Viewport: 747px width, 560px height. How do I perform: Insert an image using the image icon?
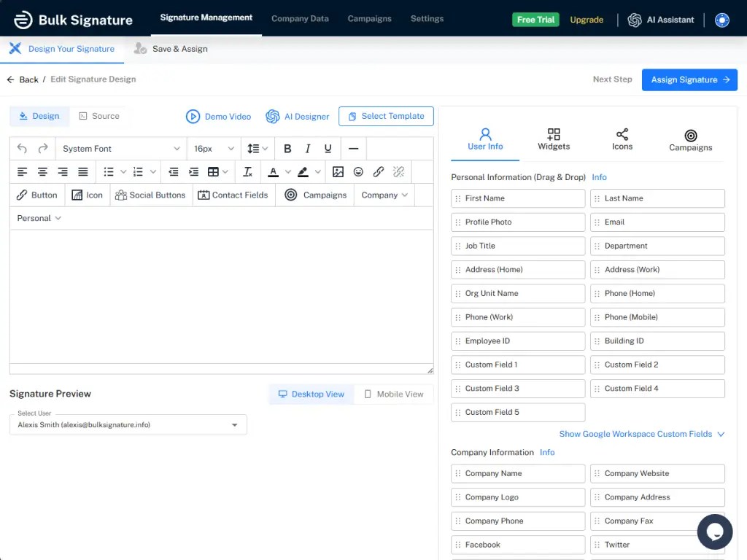point(338,172)
